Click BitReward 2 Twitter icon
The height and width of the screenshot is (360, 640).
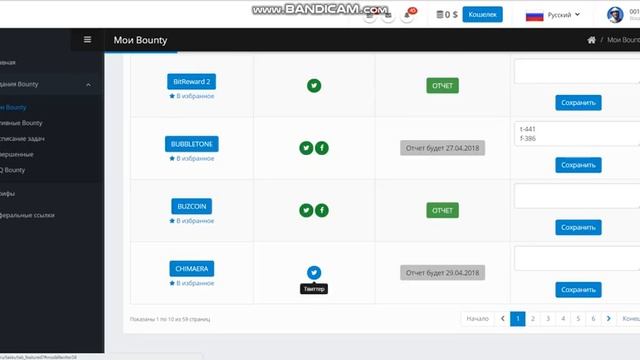(314, 86)
